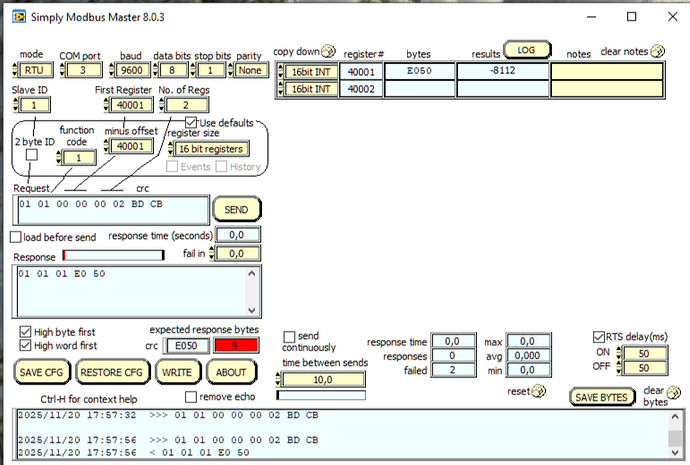Open the register size 16 bit registers dropdown
690x465 pixels.
click(206, 148)
